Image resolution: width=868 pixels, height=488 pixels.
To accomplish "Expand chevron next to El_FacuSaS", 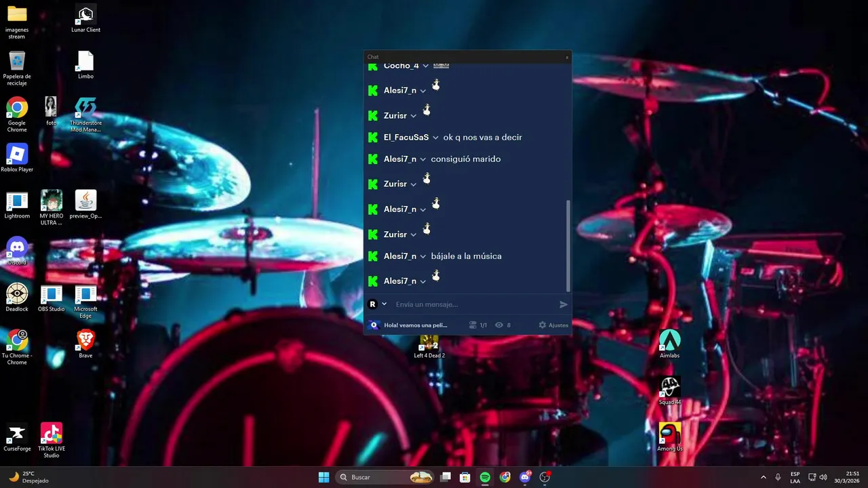I will (435, 138).
